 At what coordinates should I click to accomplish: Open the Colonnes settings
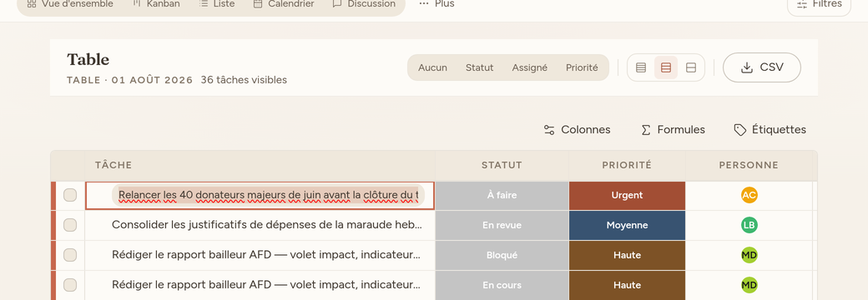(577, 130)
